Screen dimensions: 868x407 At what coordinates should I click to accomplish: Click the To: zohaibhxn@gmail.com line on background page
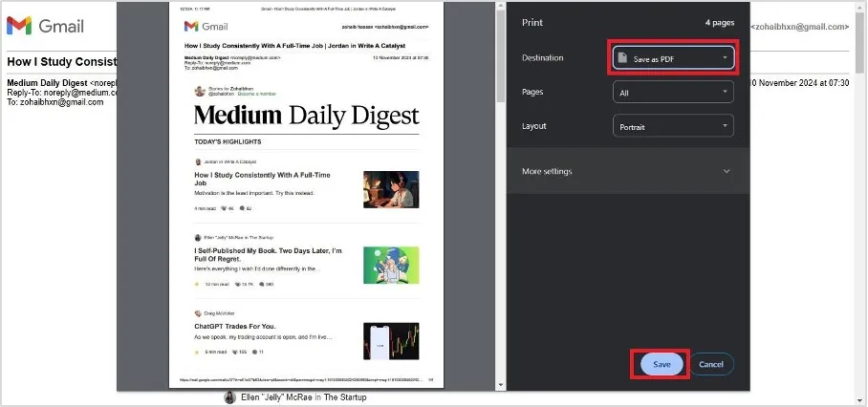55,101
